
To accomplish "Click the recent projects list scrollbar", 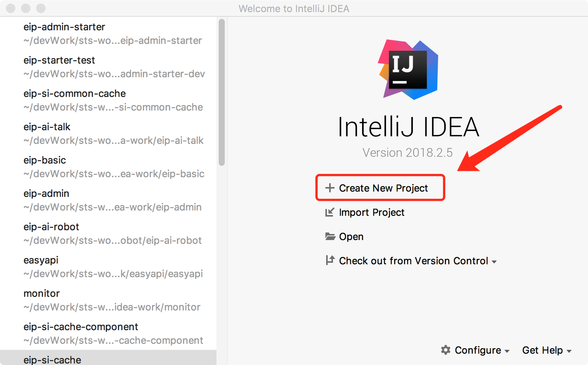I will [x=222, y=92].
